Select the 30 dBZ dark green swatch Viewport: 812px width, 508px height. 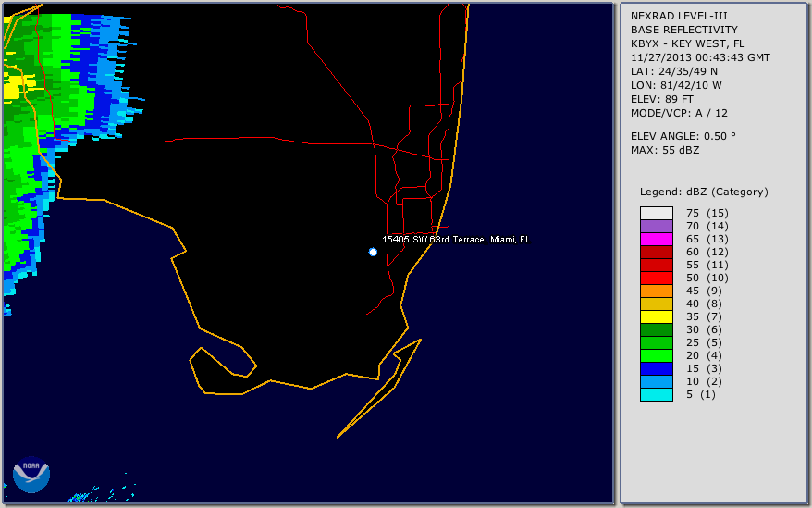(656, 329)
